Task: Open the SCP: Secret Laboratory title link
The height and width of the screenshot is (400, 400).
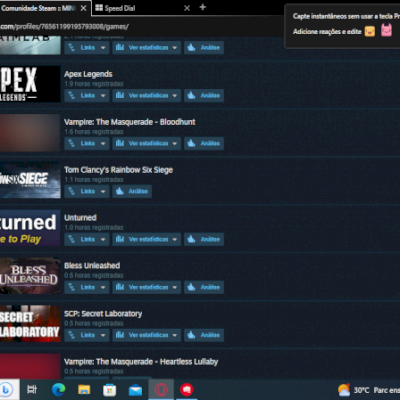Action: tap(103, 314)
